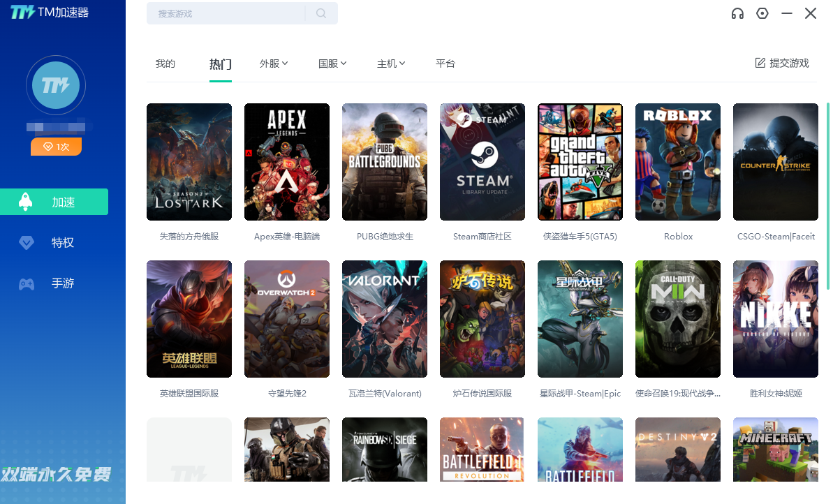Switch to the 我的 tab
Screen dimensions: 833x504
(x=165, y=64)
